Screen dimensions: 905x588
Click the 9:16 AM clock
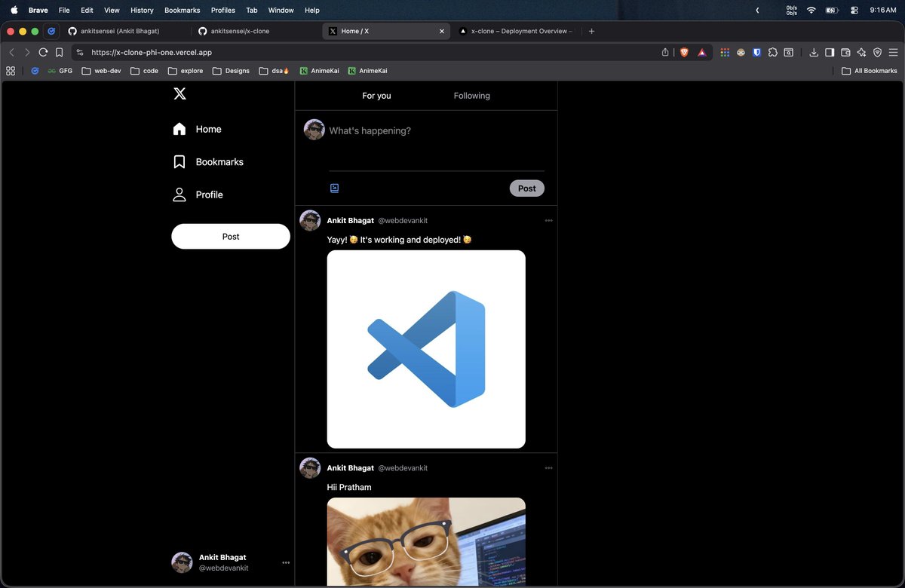point(883,11)
